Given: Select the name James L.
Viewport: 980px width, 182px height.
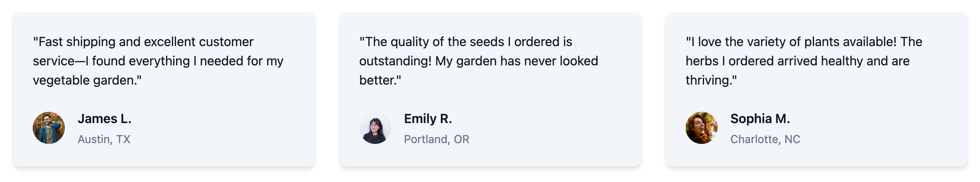Looking at the screenshot, I should point(104,119).
